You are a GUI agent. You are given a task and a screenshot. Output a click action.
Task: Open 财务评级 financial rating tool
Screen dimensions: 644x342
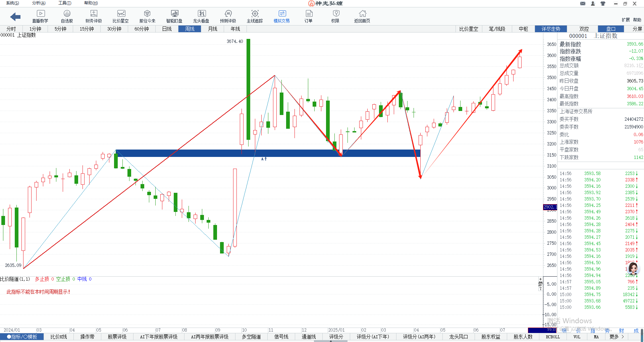coord(94,16)
